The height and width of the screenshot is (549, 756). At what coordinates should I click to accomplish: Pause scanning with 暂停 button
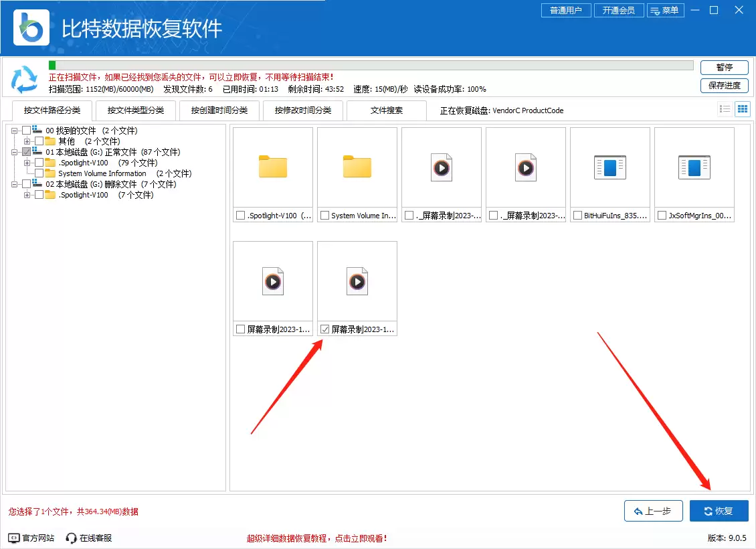tap(724, 67)
